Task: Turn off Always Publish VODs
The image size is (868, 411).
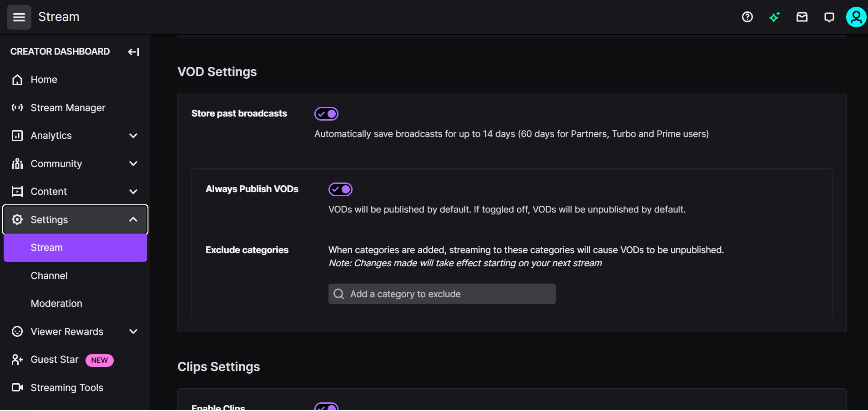Action: point(341,189)
